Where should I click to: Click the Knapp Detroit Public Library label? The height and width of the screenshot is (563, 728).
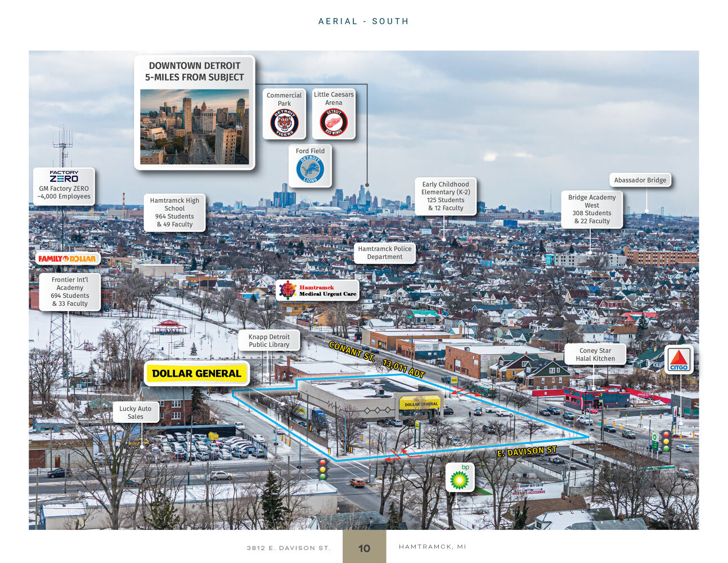click(x=269, y=341)
